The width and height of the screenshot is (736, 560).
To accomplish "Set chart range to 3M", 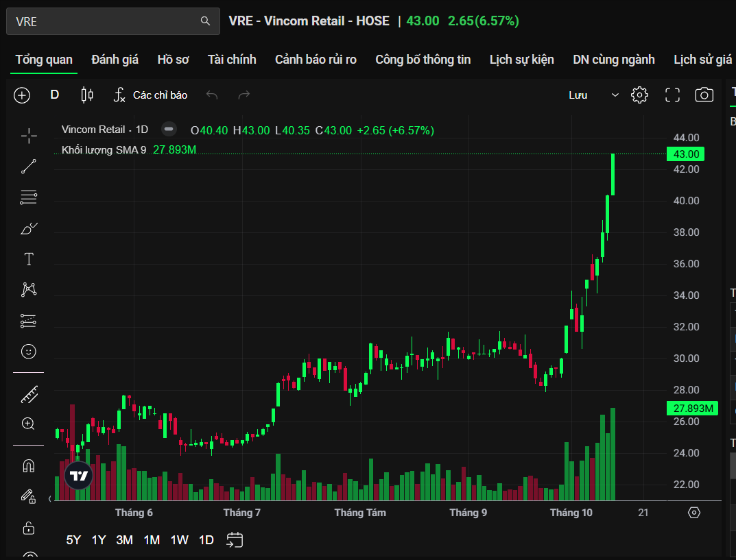I will click(124, 540).
